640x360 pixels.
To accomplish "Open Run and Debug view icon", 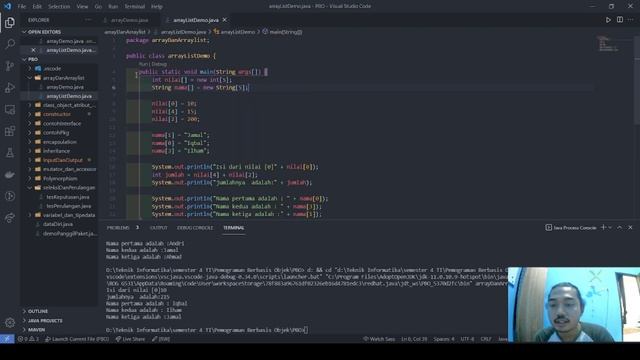I will (x=10, y=87).
